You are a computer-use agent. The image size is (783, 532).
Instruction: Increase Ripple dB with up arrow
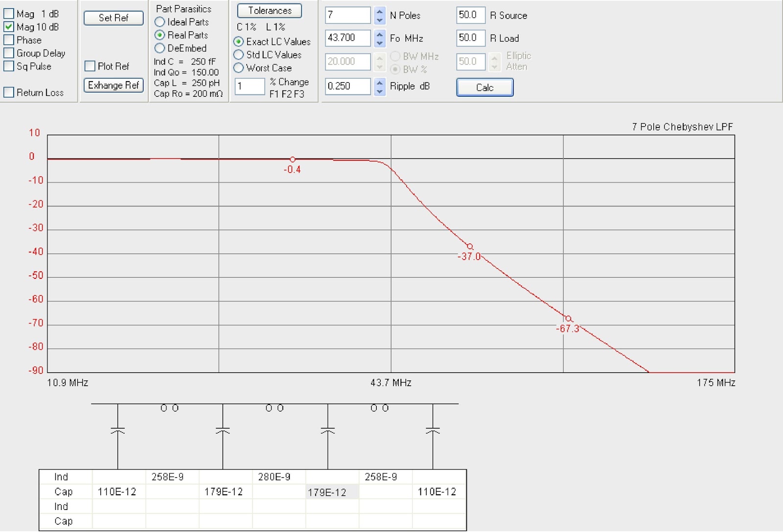[x=380, y=83]
